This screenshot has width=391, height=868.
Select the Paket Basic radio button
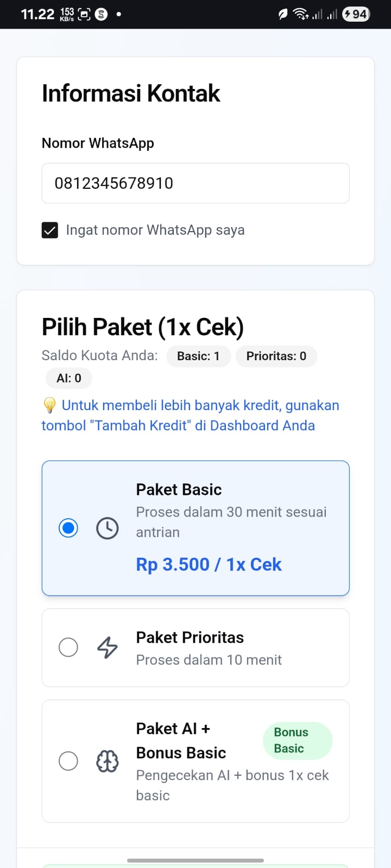68,528
